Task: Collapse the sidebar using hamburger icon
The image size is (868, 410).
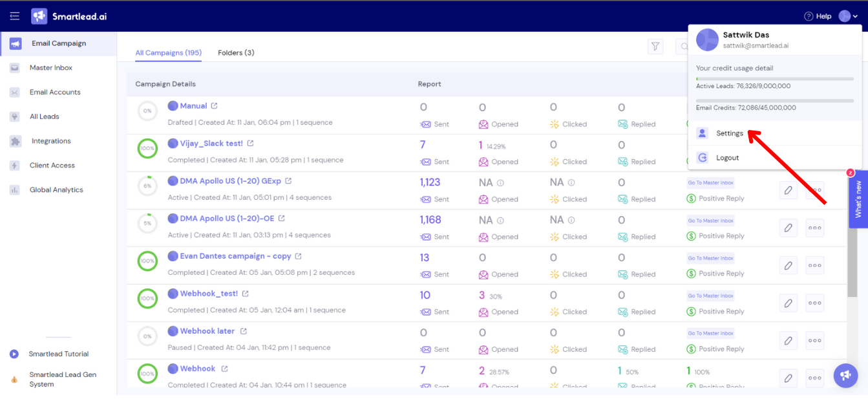Action: coord(14,16)
